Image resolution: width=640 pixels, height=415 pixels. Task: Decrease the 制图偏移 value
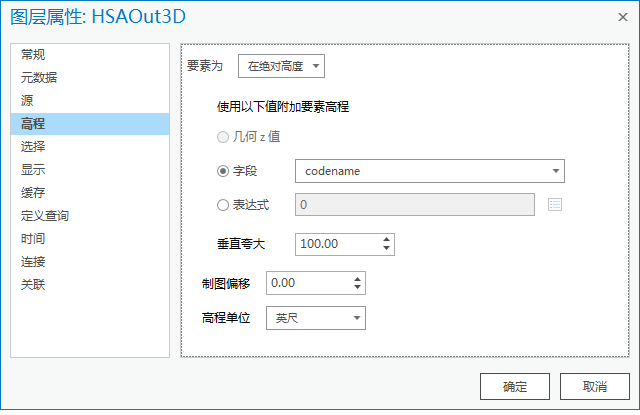point(357,288)
